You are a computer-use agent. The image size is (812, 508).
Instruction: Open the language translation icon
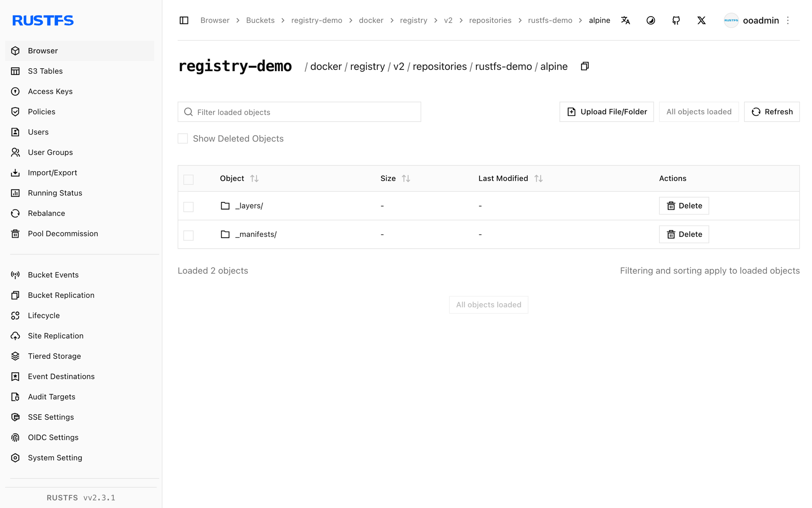(x=625, y=20)
